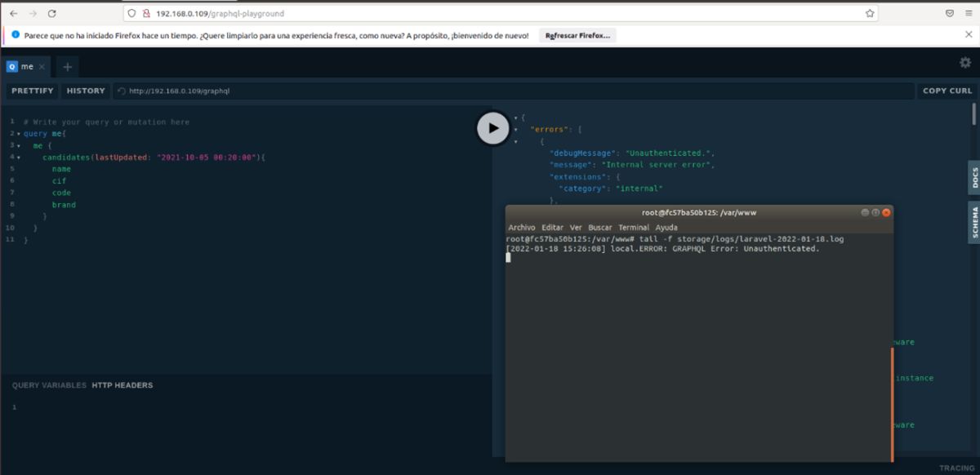The width and height of the screenshot is (980, 475).
Task: Click the tail -f command line in terminal
Action: (675, 239)
